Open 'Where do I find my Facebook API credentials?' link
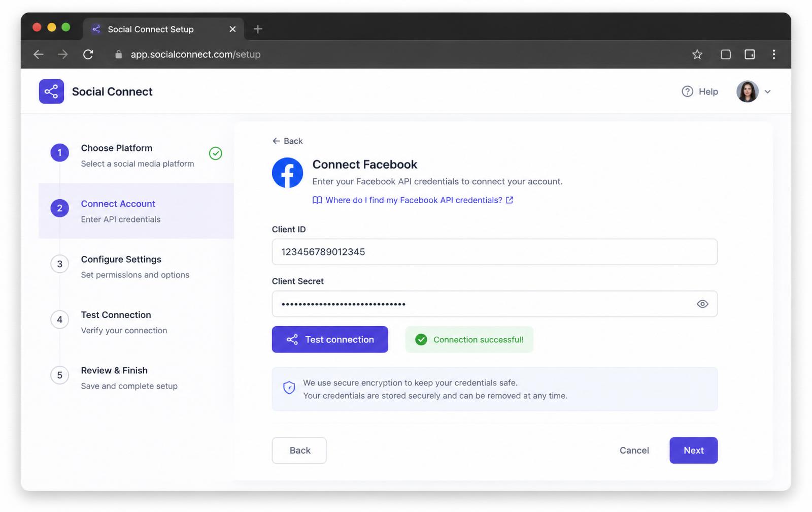Viewport: 812px width, 512px height. pyautogui.click(x=413, y=200)
